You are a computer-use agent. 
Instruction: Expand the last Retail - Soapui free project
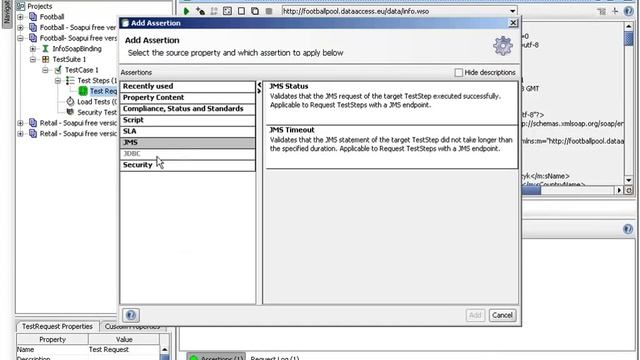coord(20,133)
